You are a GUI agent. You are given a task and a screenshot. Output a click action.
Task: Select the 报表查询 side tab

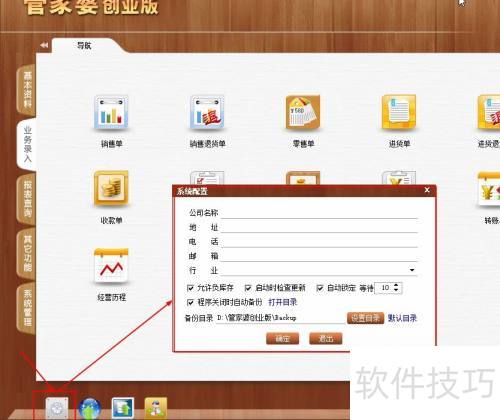tap(27, 199)
